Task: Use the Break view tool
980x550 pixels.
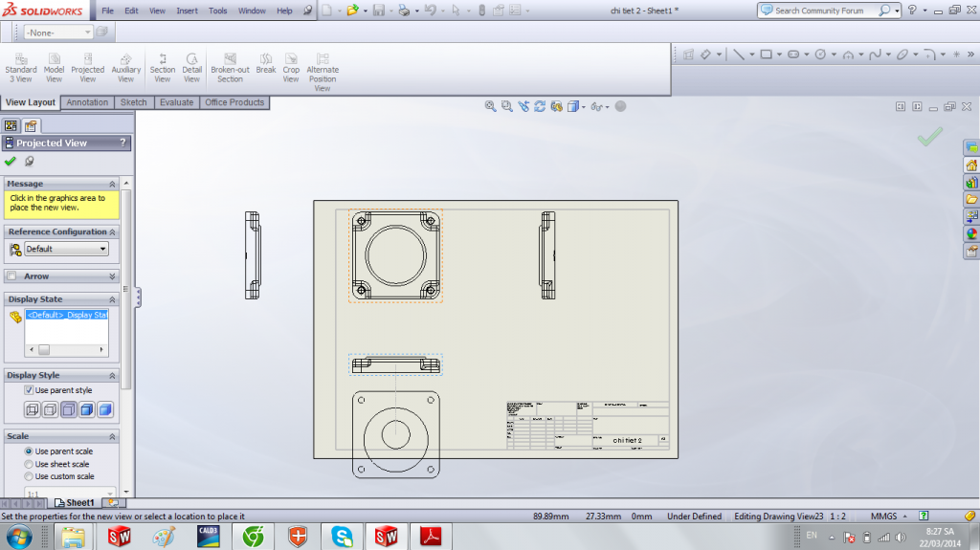Action: pos(266,64)
